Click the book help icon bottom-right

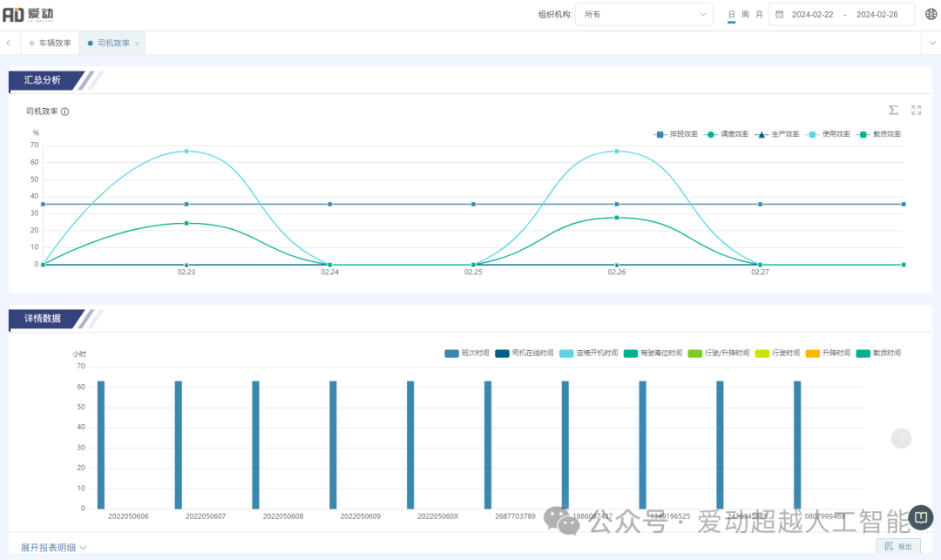click(920, 518)
